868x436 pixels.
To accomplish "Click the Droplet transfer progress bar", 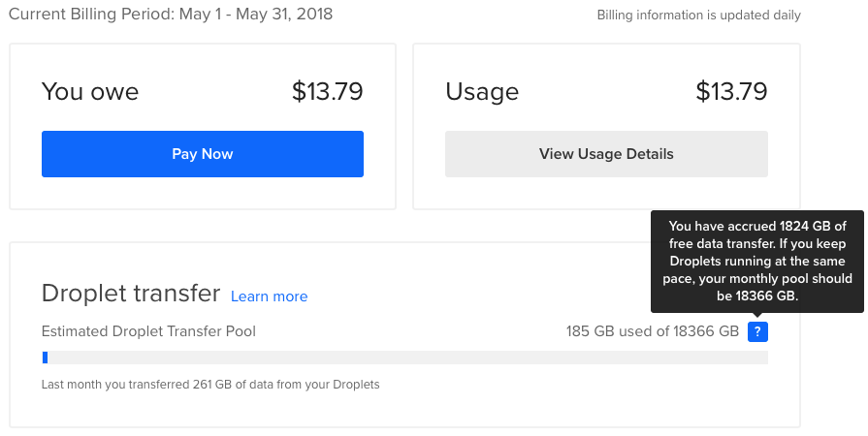I will [404, 358].
